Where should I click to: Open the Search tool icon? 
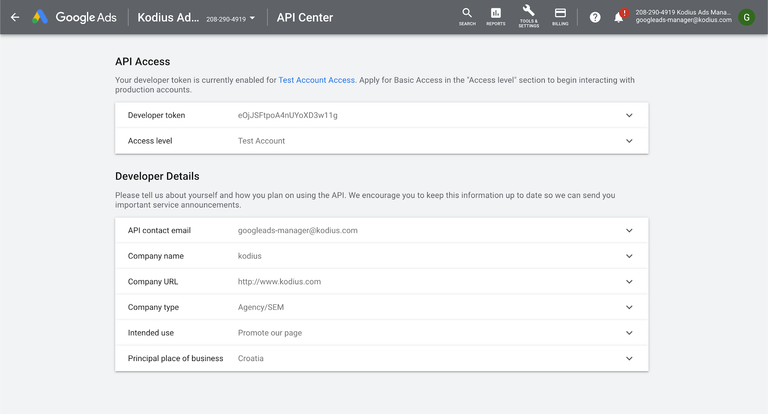467,15
